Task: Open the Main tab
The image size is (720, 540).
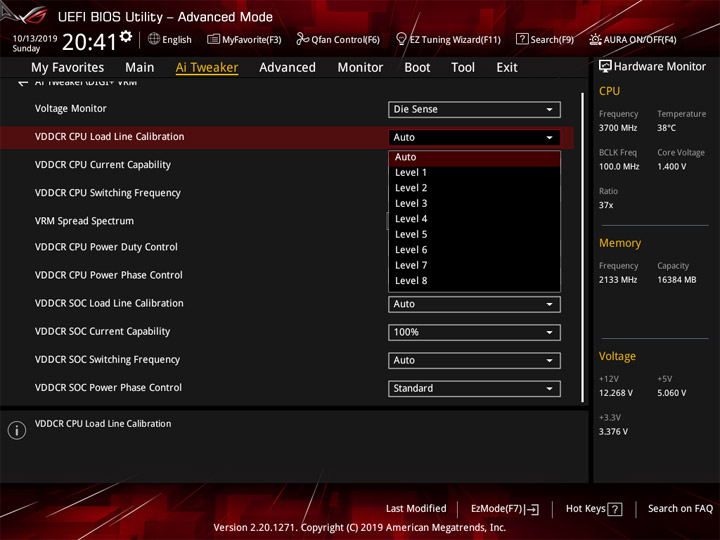Action: pos(140,68)
